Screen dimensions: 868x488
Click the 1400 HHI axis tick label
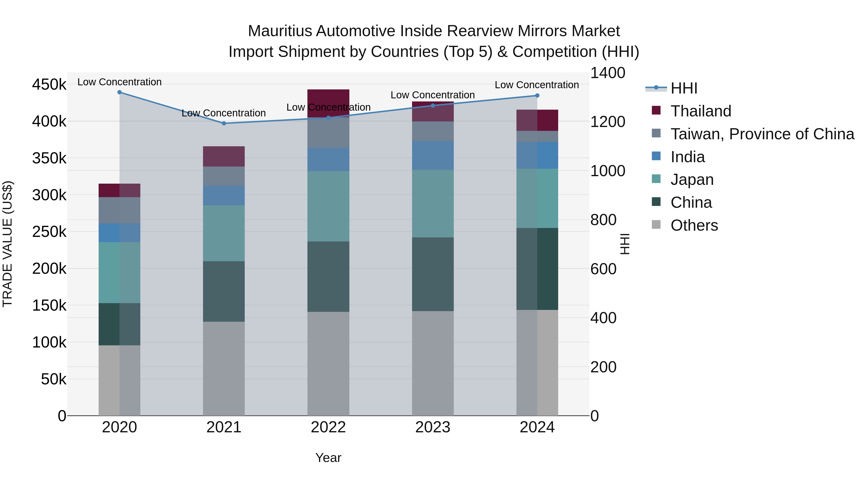608,73
